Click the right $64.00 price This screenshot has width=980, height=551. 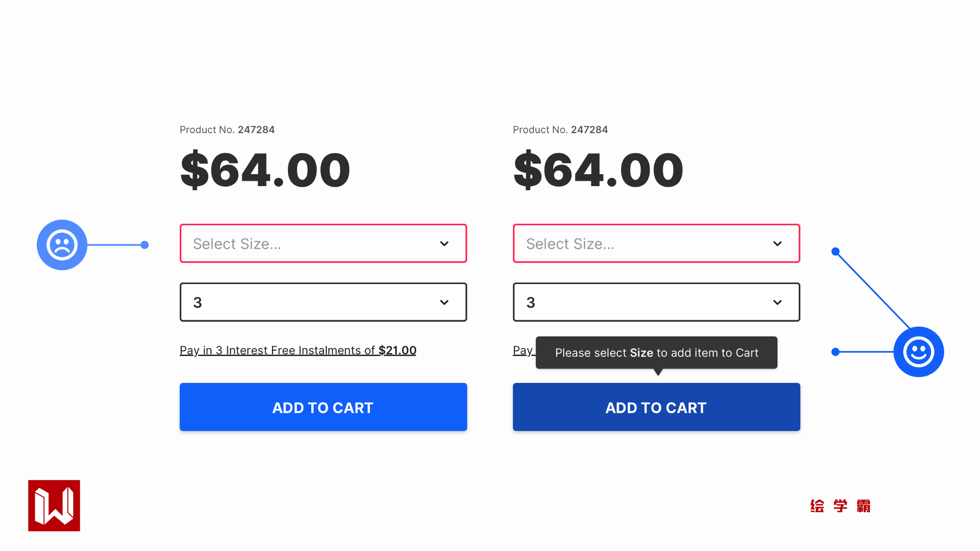point(598,170)
